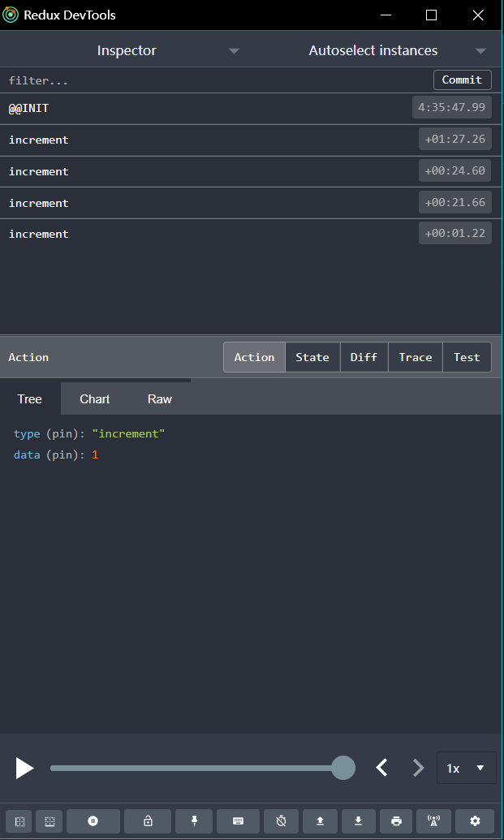504x840 pixels.
Task: Step back to the previous action
Action: [381, 768]
